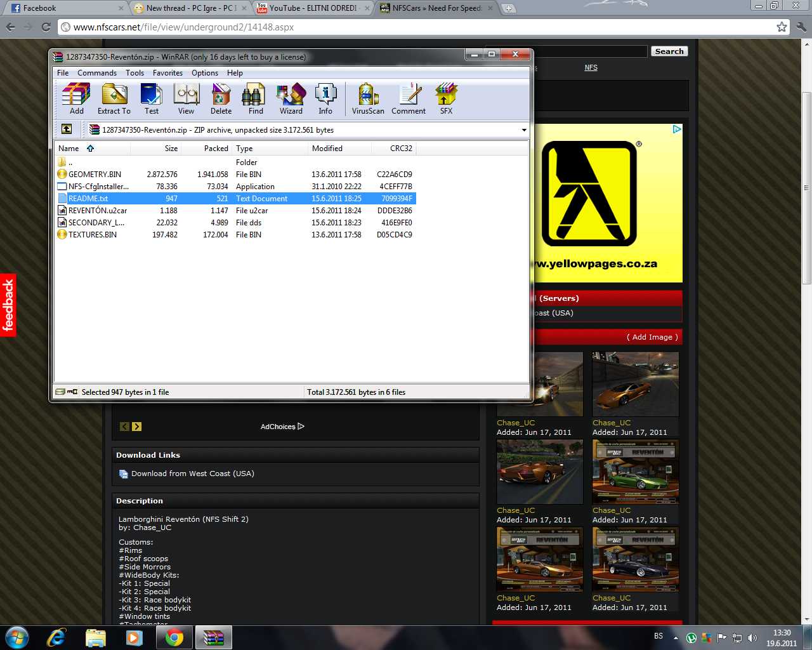Image resolution: width=812 pixels, height=650 pixels.
Task: Click the NFS link on webpage
Action: pyautogui.click(x=591, y=67)
